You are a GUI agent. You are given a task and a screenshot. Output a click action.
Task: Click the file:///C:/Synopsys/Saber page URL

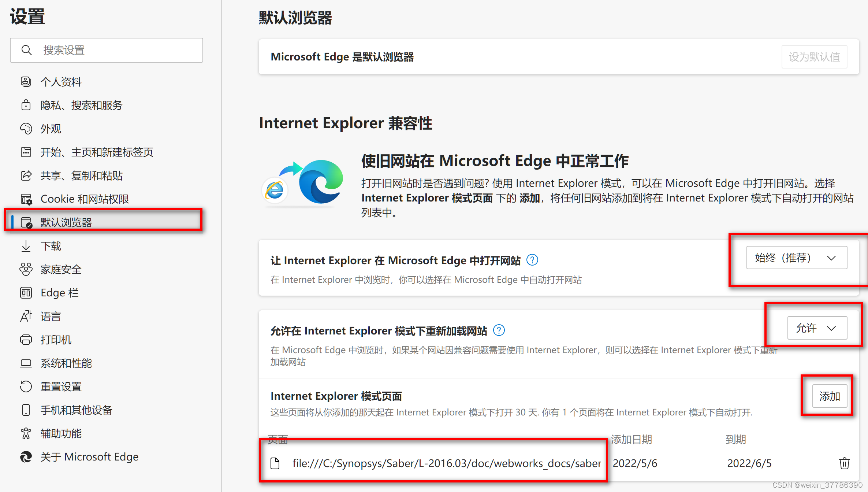[446, 463]
